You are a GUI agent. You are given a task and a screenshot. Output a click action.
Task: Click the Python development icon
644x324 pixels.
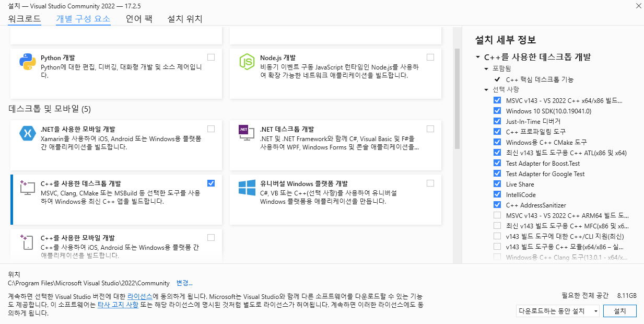[27, 62]
